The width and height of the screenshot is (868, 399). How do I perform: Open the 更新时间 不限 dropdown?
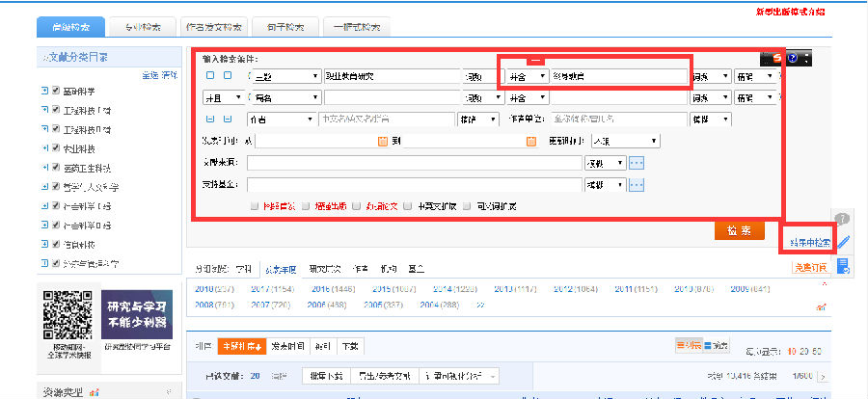pyautogui.click(x=626, y=141)
